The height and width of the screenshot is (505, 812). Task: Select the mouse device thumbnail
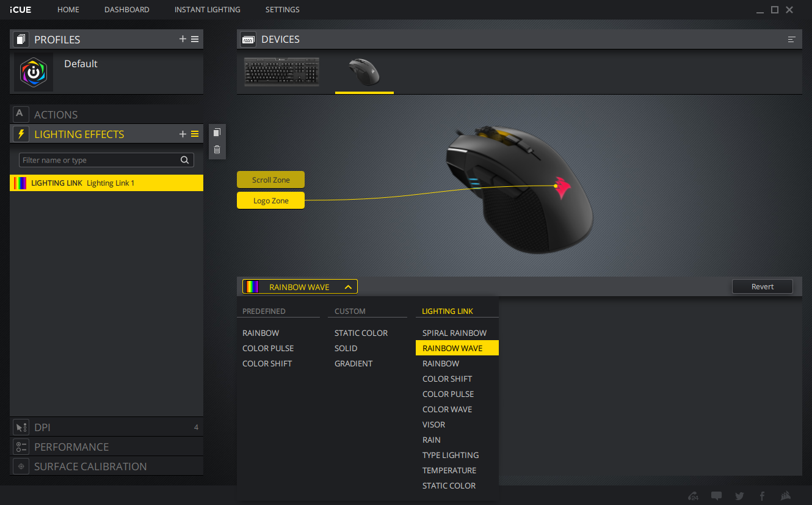tap(364, 72)
